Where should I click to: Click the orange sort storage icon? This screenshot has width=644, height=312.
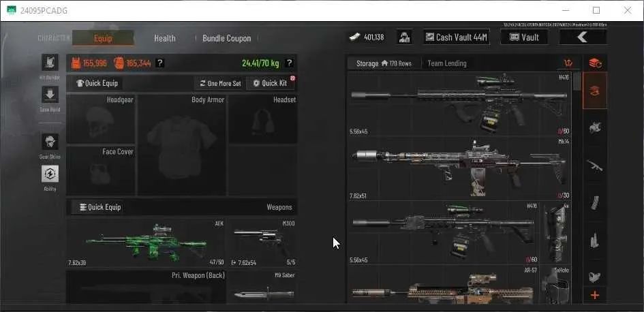568,63
